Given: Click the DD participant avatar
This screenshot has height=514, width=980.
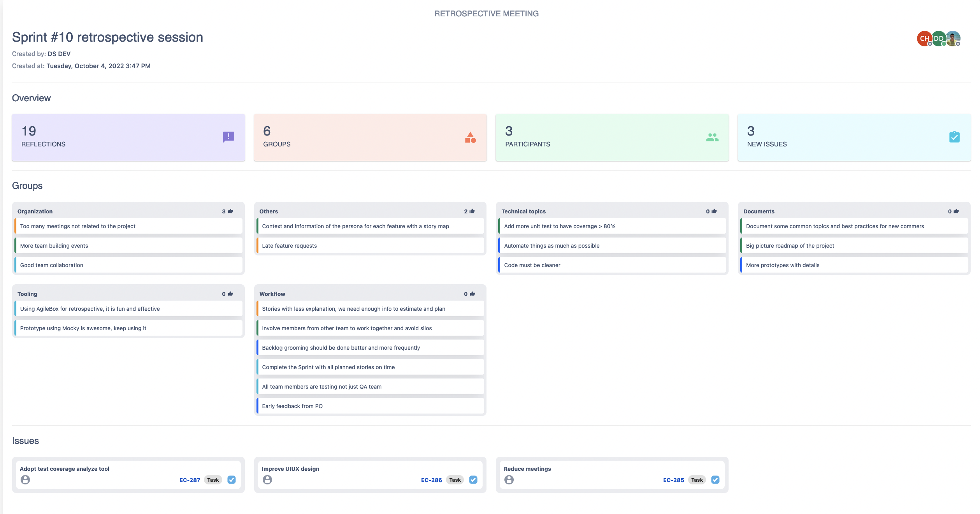Looking at the screenshot, I should (x=939, y=39).
